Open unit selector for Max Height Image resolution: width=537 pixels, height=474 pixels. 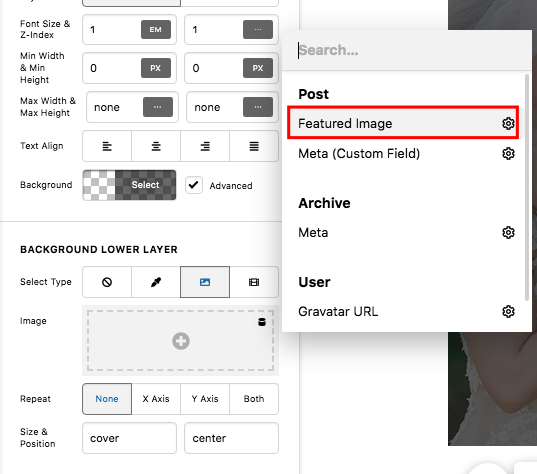coord(258,107)
